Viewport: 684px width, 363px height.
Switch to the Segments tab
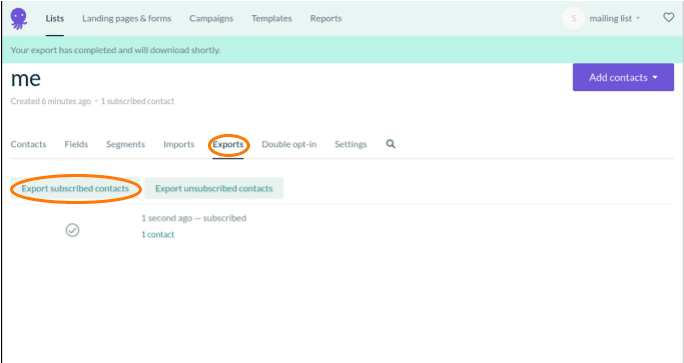point(126,144)
